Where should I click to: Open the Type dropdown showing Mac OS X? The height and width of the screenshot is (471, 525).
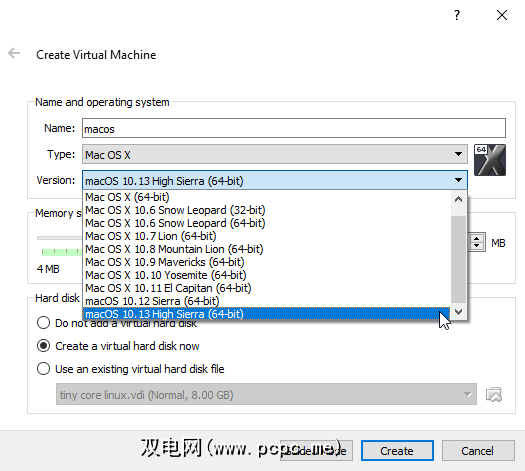click(x=275, y=154)
